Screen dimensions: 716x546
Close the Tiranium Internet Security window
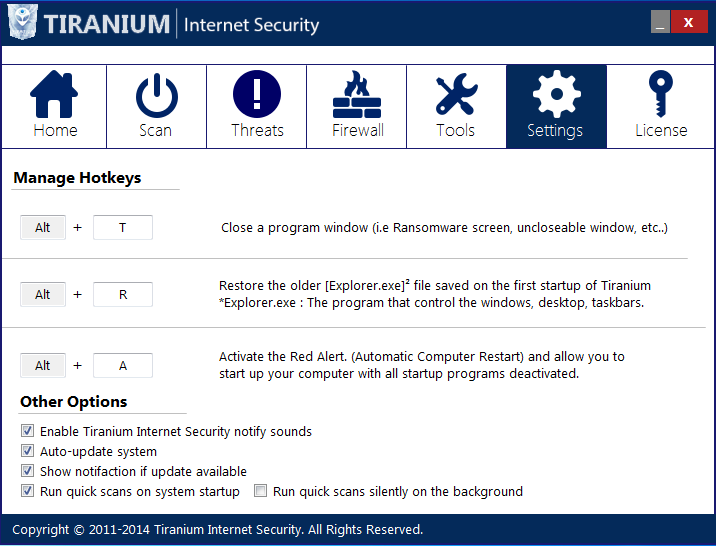(x=689, y=22)
